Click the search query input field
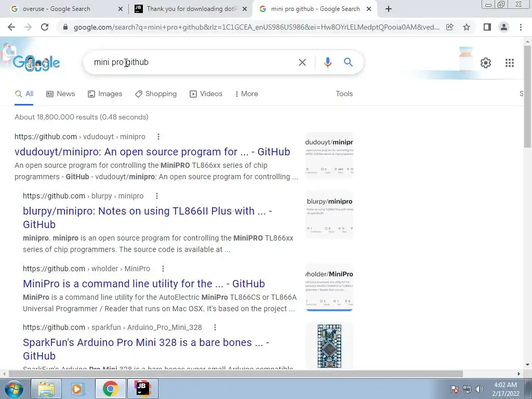Screen dimensions: 532x399 [x=193, y=62]
